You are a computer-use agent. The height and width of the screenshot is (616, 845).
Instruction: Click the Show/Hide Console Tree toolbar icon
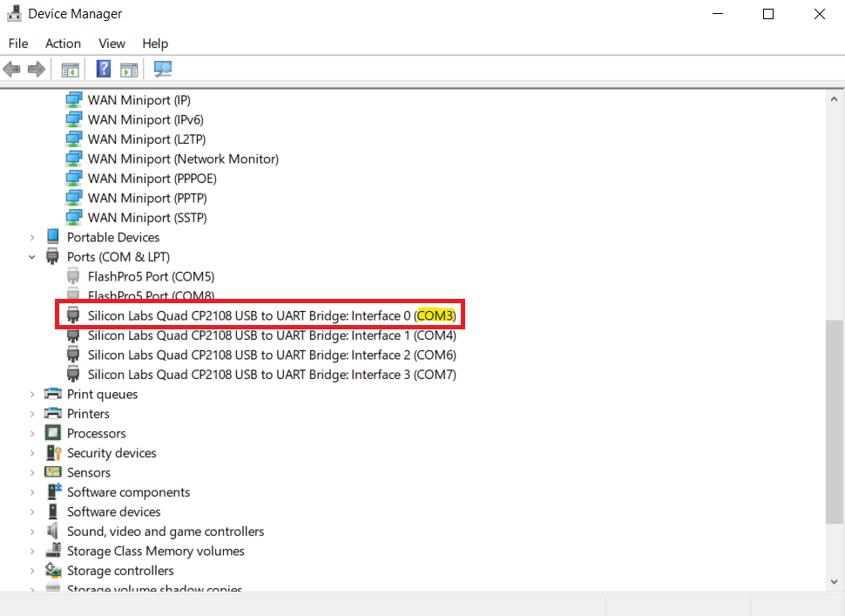click(x=71, y=69)
